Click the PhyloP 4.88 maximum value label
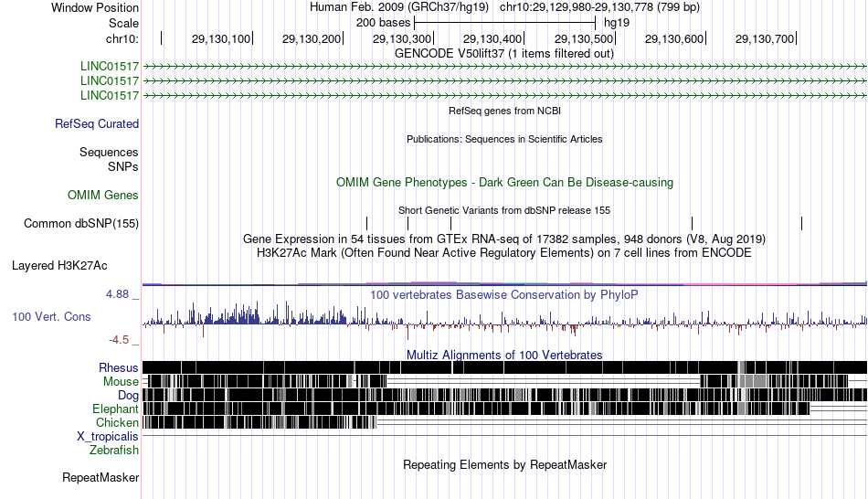This screenshot has width=868, height=499. click(x=118, y=294)
